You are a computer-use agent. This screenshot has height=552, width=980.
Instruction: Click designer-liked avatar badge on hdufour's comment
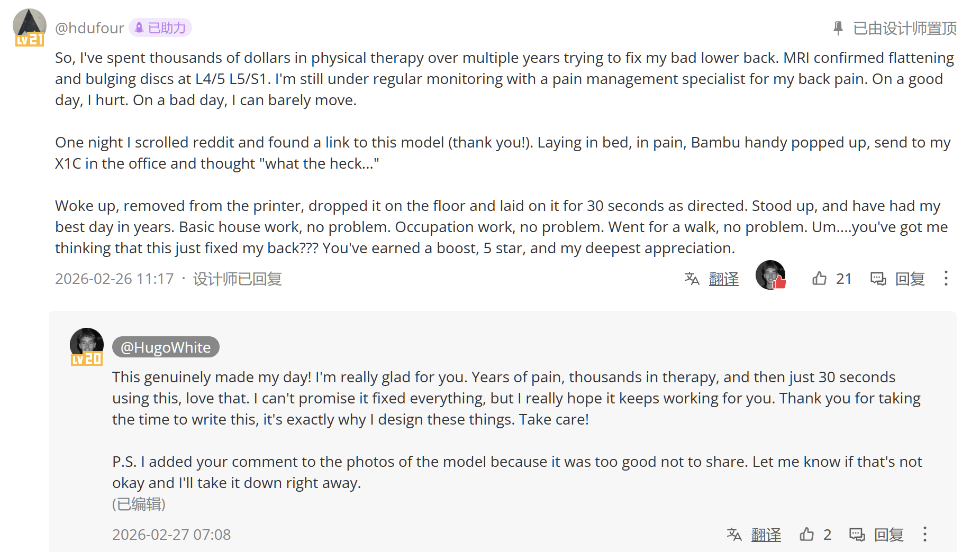click(x=770, y=275)
